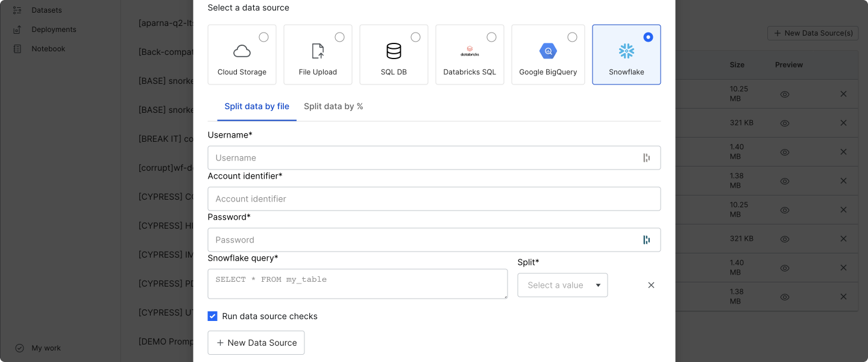This screenshot has height=362, width=868.
Task: Delete X icon in bottommost 1.38 MB row
Action: (x=843, y=296)
